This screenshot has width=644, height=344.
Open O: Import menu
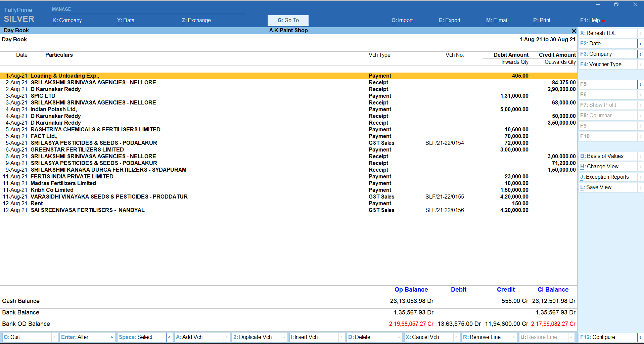click(x=402, y=20)
